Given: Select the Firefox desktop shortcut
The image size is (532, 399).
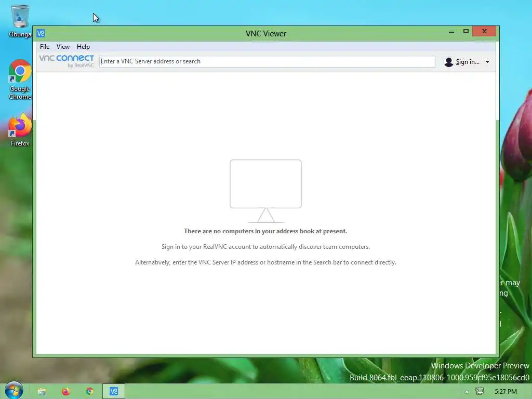Looking at the screenshot, I should point(20,130).
